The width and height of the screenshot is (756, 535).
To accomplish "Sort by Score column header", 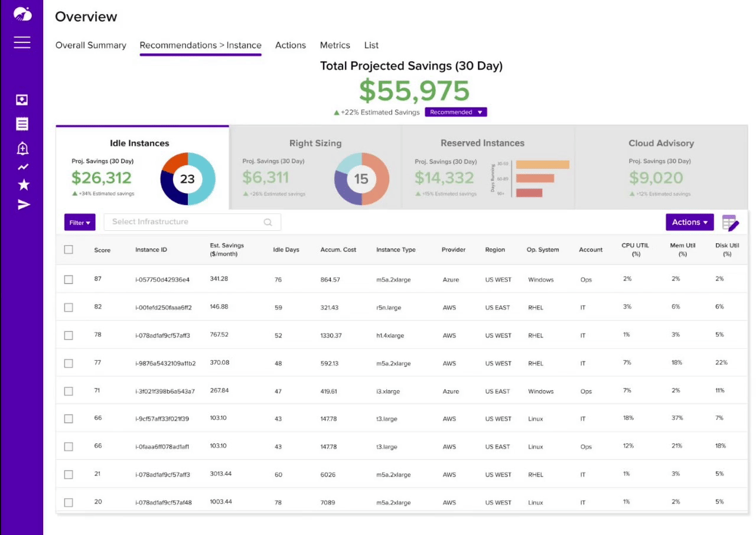I will point(102,250).
